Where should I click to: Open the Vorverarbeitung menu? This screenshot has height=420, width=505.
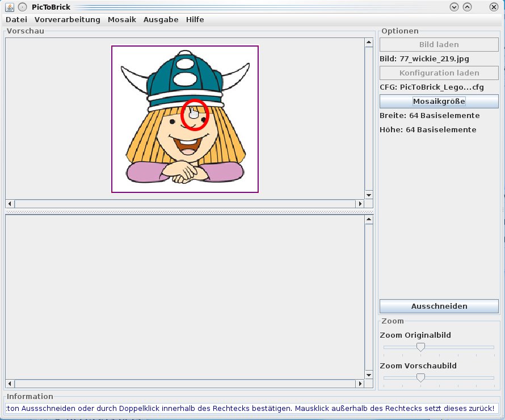pos(68,20)
